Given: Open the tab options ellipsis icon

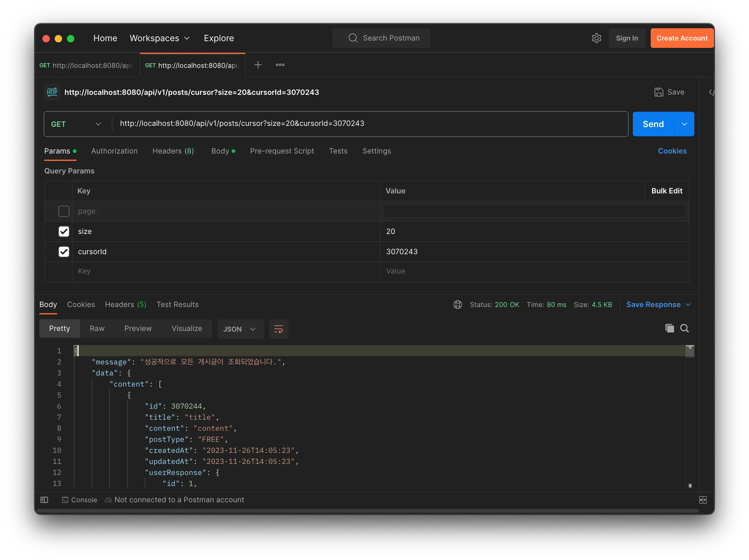Looking at the screenshot, I should tap(280, 65).
